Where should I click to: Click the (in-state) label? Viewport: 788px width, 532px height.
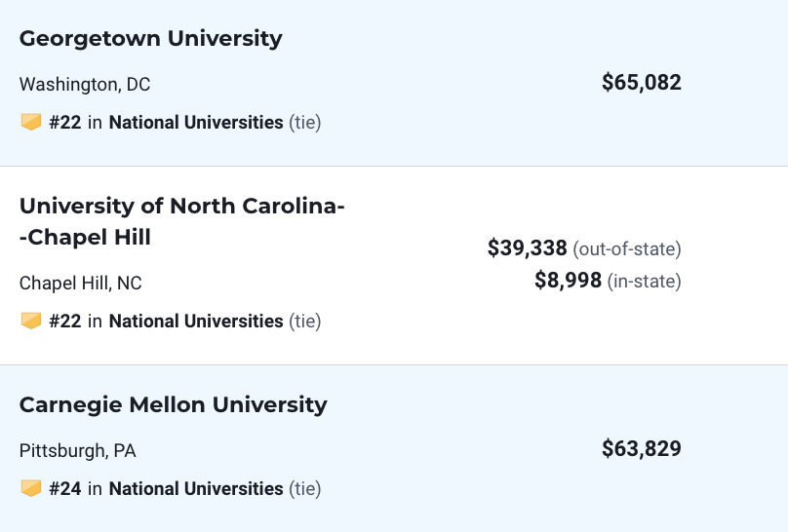[x=645, y=281]
